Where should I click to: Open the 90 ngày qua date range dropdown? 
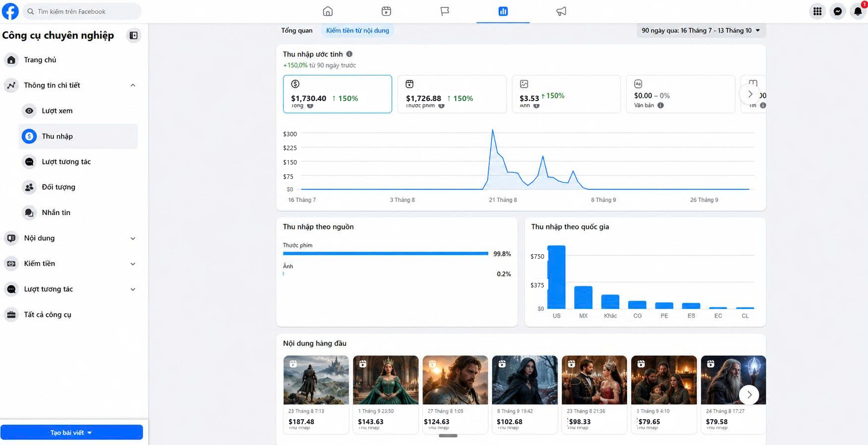click(x=701, y=30)
